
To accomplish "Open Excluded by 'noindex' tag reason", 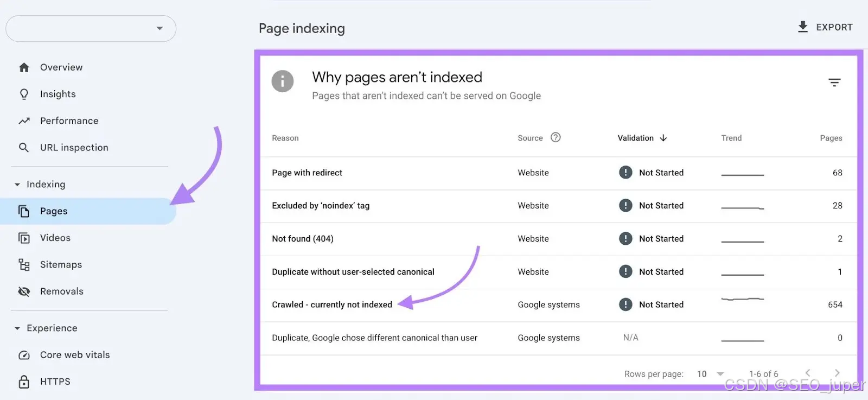I will pyautogui.click(x=321, y=206).
